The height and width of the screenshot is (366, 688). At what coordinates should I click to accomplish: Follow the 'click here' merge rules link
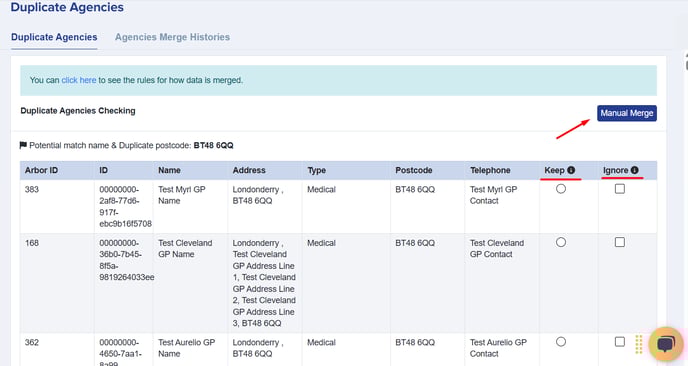(79, 80)
